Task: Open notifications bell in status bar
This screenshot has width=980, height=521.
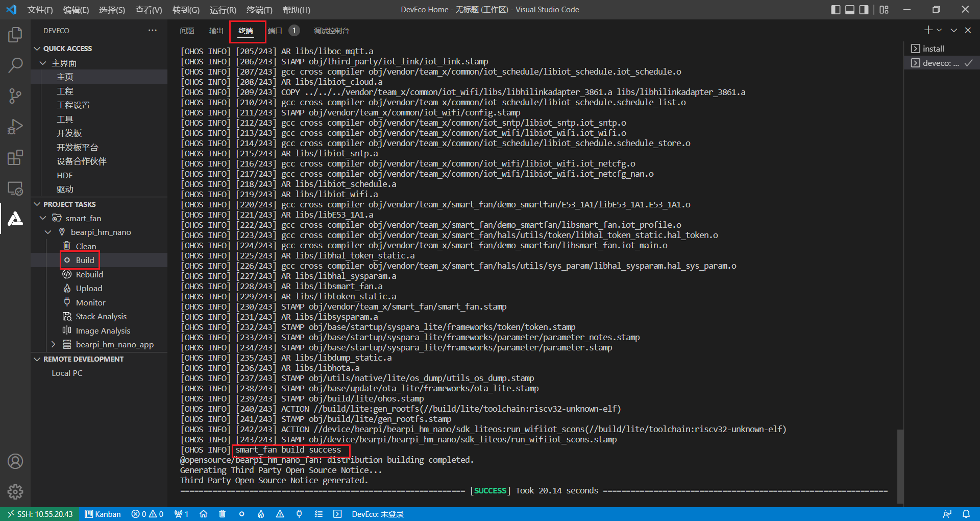Action: (x=966, y=514)
